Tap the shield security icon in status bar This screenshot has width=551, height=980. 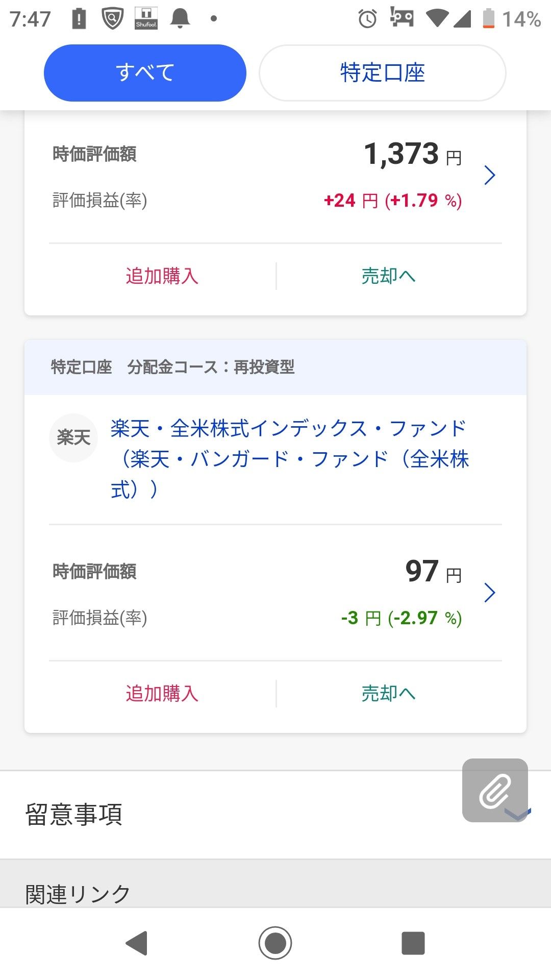click(112, 18)
